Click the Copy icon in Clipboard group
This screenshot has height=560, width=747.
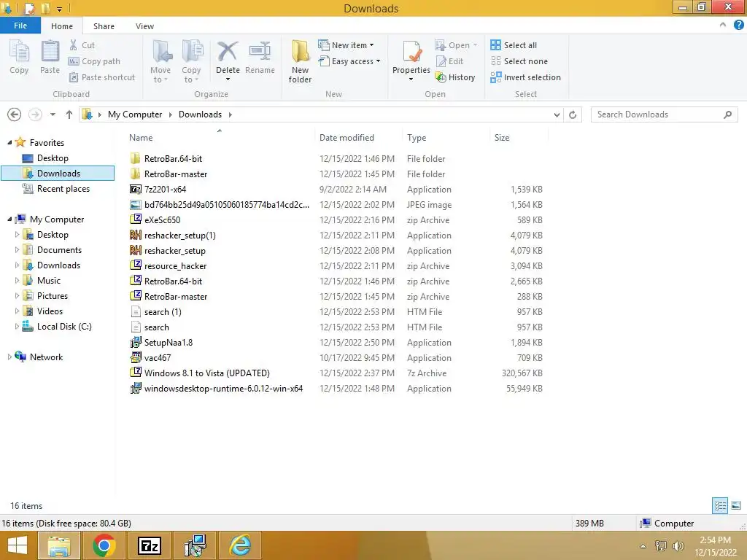pyautogui.click(x=19, y=52)
